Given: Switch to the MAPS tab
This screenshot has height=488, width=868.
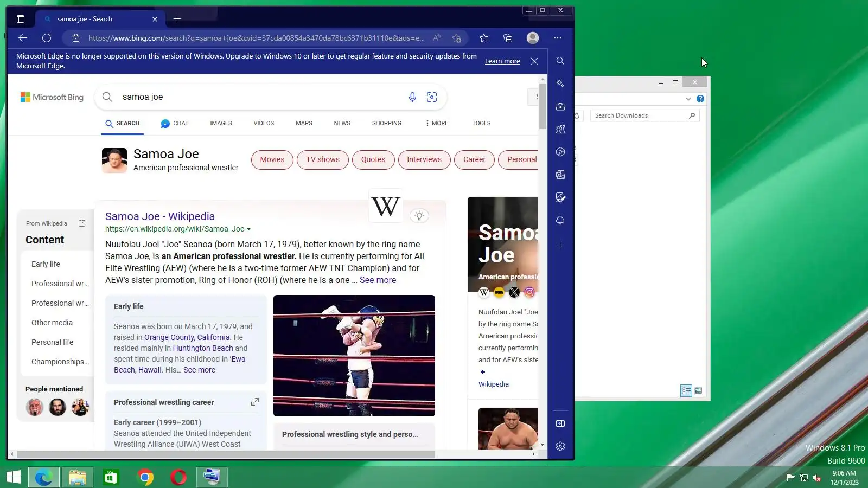Looking at the screenshot, I should tap(304, 123).
